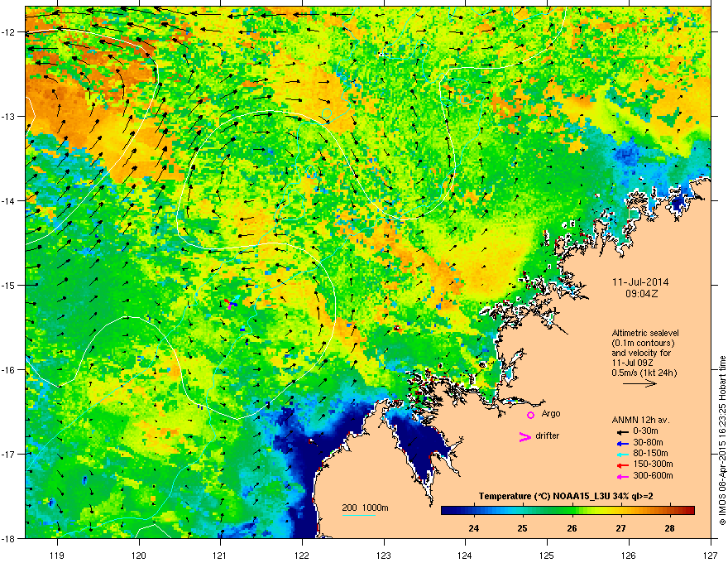Screen dimensions: 728x563
Task: Click the '150-300m' depth label
Action: [x=653, y=464]
